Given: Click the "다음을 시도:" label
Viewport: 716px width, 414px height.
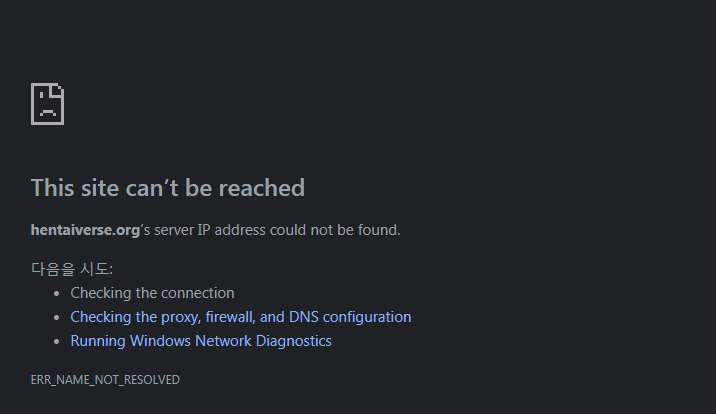Looking at the screenshot, I should tap(72, 269).
